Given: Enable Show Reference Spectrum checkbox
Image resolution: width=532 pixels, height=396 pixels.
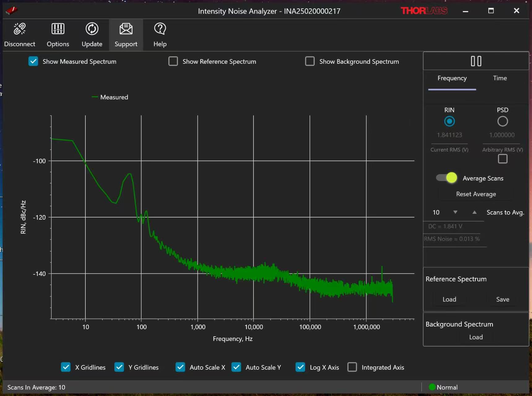Looking at the screenshot, I should coord(173,61).
